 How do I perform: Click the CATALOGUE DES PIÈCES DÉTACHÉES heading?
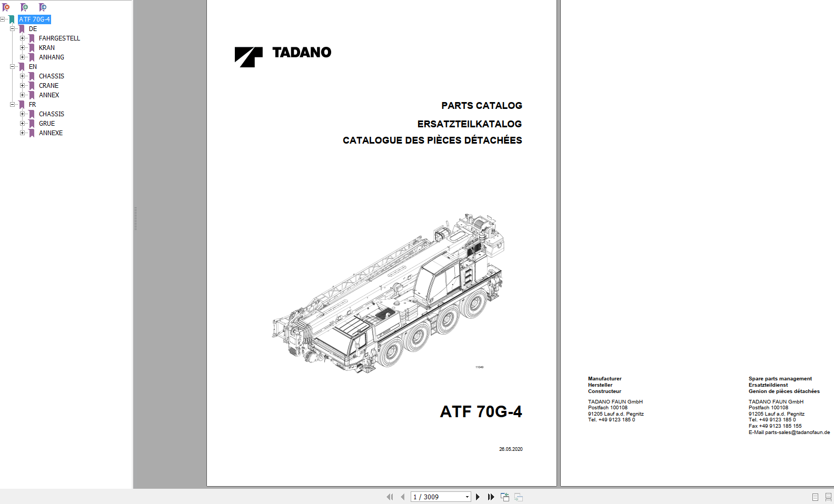(x=432, y=140)
